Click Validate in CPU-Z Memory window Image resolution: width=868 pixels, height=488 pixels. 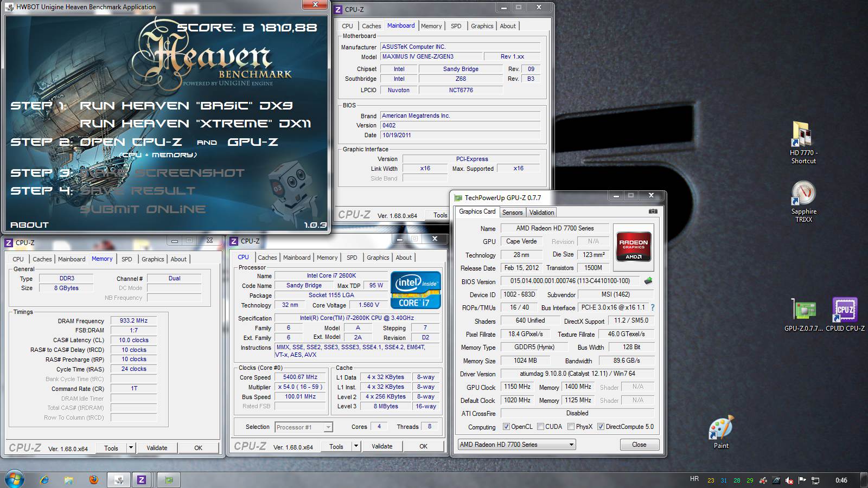(x=157, y=448)
